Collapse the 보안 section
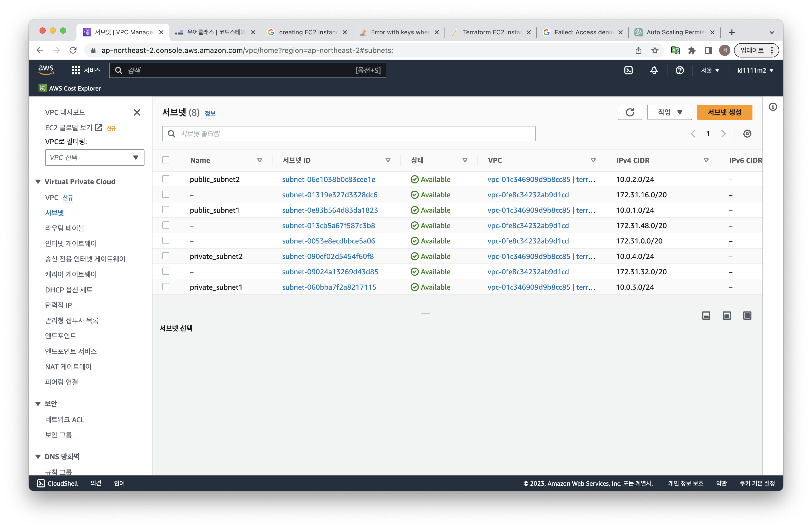This screenshot has height=529, width=812. [38, 404]
